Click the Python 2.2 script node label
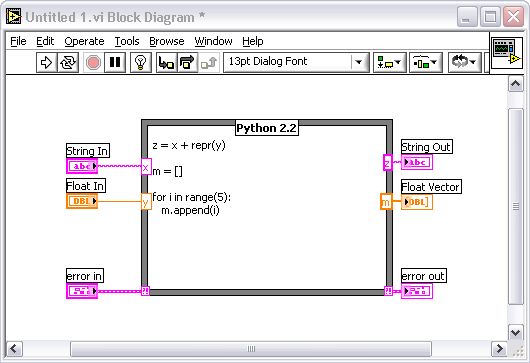This screenshot has width=530, height=363. point(267,128)
